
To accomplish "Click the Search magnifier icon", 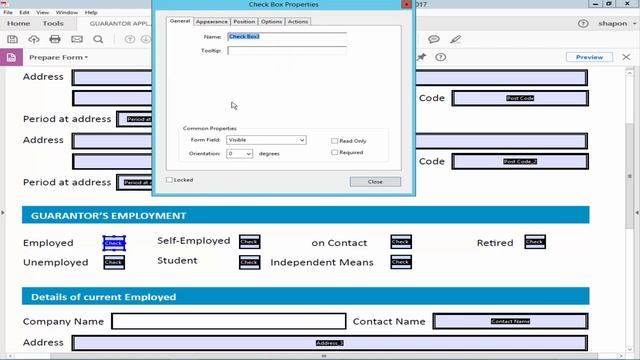I will coord(98,39).
